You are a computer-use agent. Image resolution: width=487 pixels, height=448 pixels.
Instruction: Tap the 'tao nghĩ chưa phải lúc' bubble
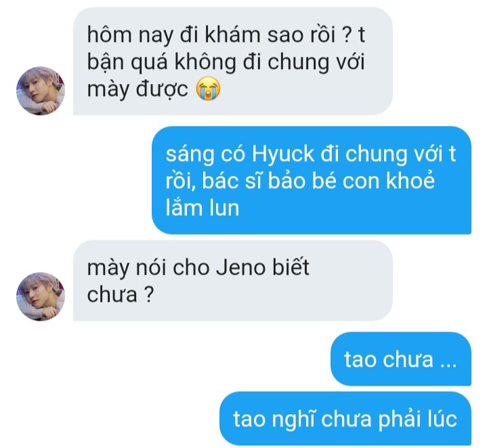[345, 418]
